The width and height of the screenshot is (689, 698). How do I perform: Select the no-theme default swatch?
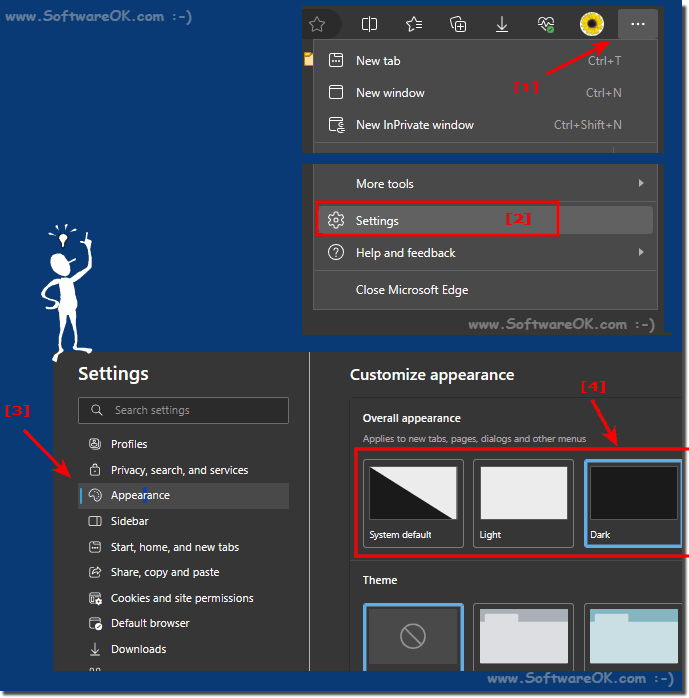point(413,637)
